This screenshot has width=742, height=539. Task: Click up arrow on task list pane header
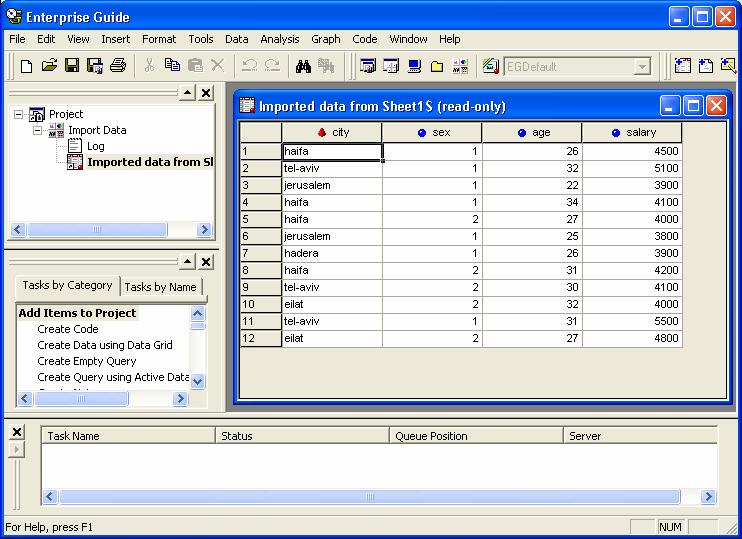click(x=187, y=262)
